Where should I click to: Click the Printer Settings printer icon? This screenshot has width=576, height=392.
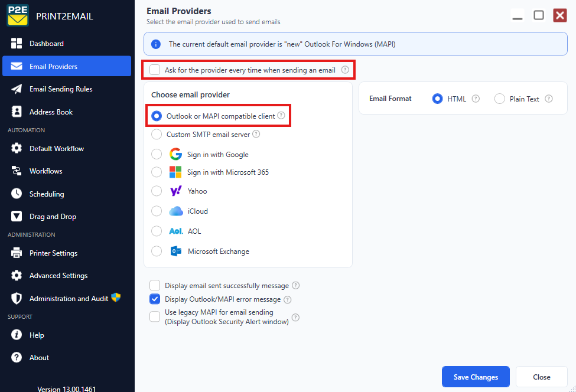(x=17, y=253)
